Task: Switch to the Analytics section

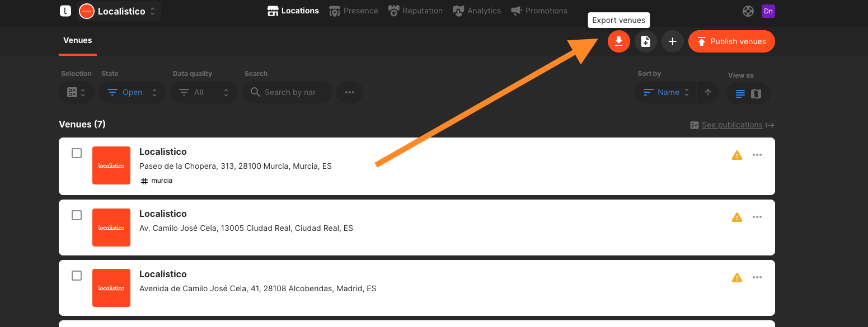Action: 477,11
